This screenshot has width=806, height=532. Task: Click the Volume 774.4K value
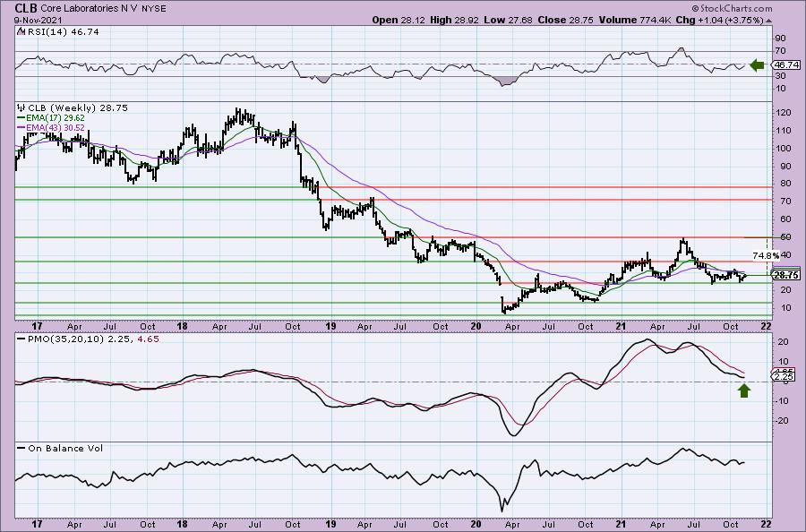click(x=635, y=20)
